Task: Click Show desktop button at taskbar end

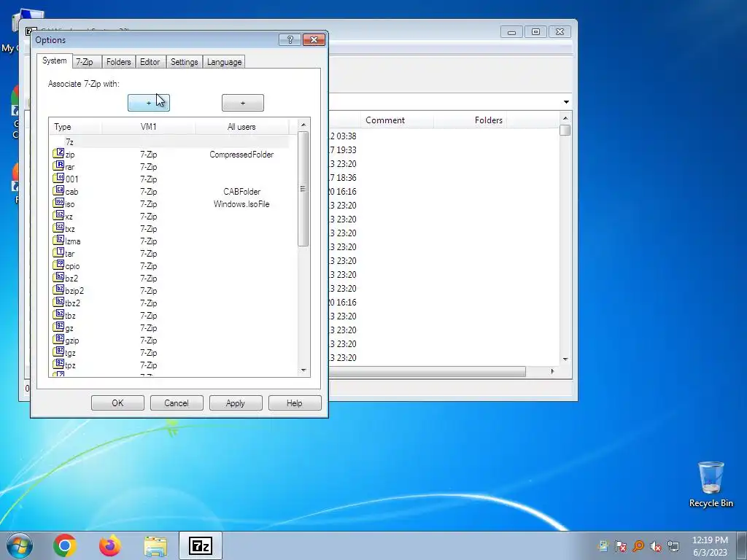Action: click(742, 545)
